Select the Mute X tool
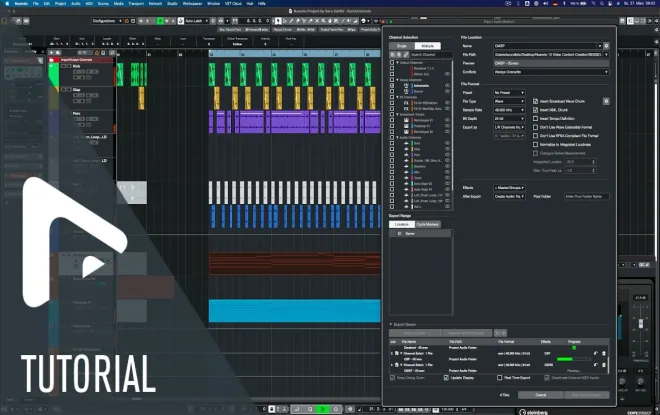Image resolution: width=660 pixels, height=415 pixels. pyautogui.click(x=317, y=21)
